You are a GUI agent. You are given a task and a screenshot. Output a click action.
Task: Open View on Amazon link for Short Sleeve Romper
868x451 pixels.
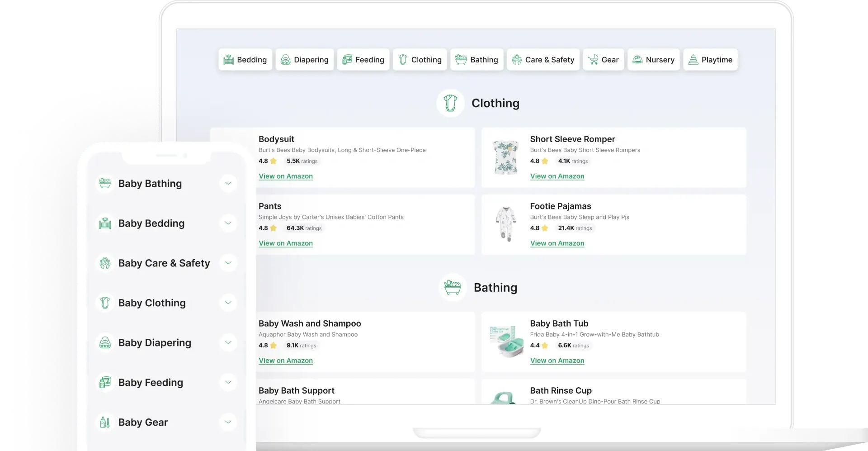[557, 176]
